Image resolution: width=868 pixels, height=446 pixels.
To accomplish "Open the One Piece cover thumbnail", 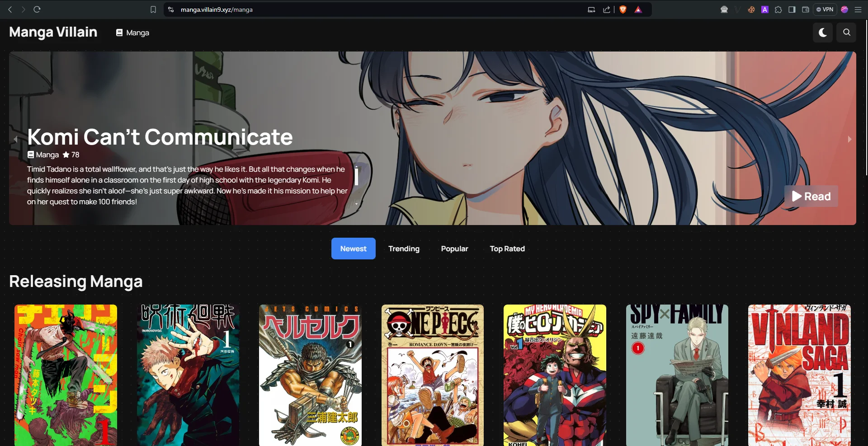I will 433,375.
